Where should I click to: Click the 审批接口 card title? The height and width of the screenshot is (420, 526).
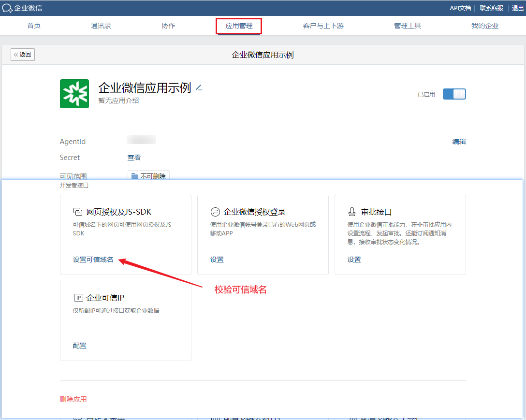point(376,212)
